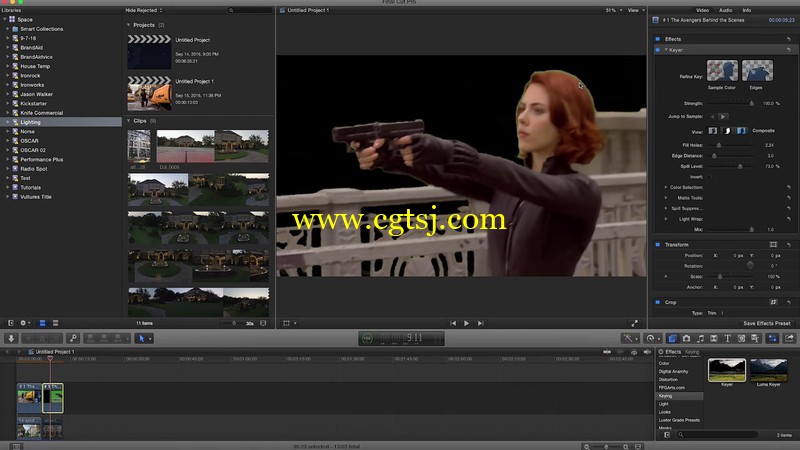The image size is (800, 450).
Task: Toggle the Crop enable checkbox
Action: point(658,303)
